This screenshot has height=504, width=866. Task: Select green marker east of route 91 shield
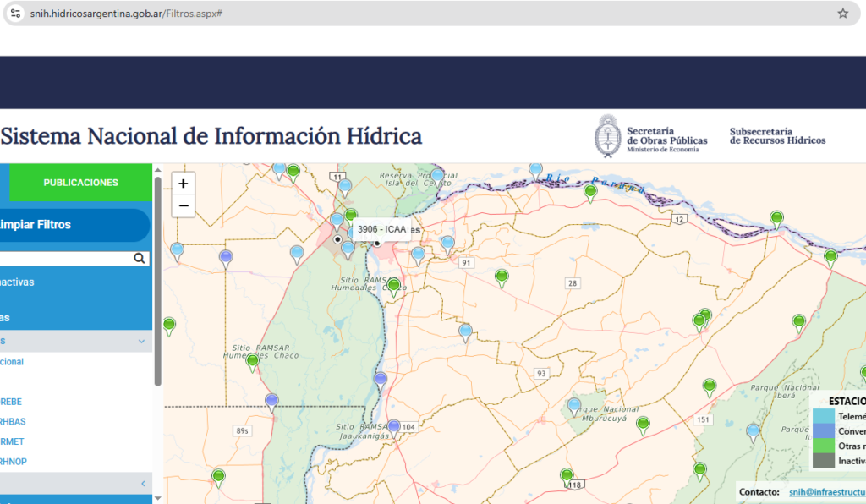tap(502, 277)
